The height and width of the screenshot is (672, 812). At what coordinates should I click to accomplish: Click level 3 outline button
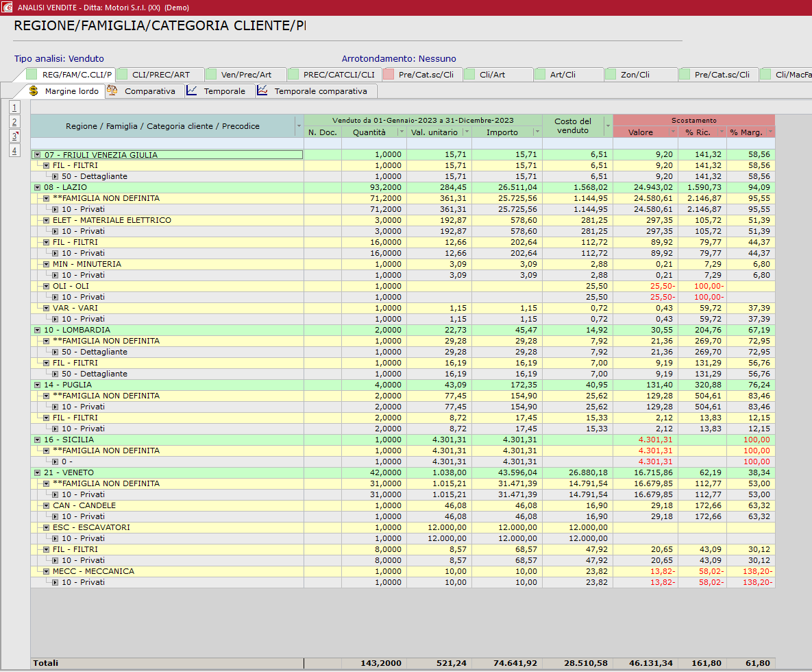(15, 136)
